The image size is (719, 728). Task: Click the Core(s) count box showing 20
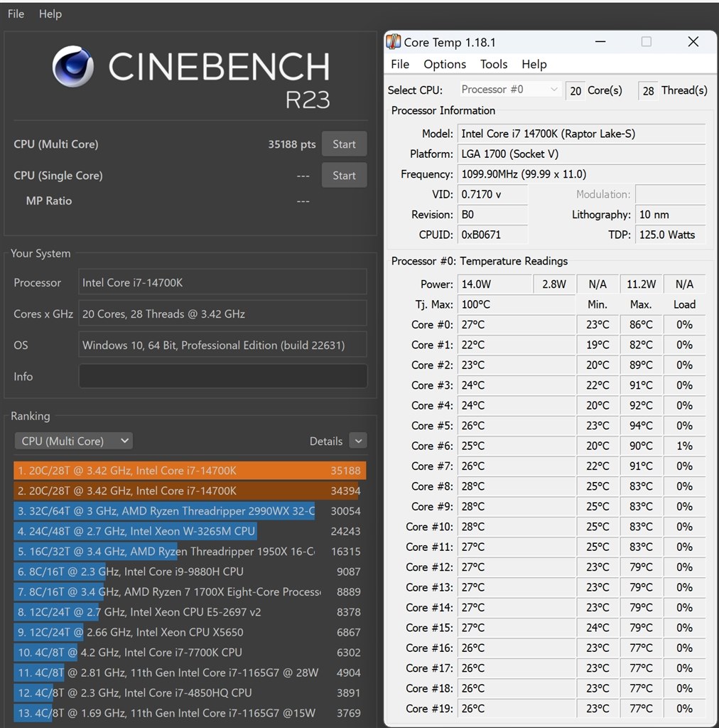point(575,90)
